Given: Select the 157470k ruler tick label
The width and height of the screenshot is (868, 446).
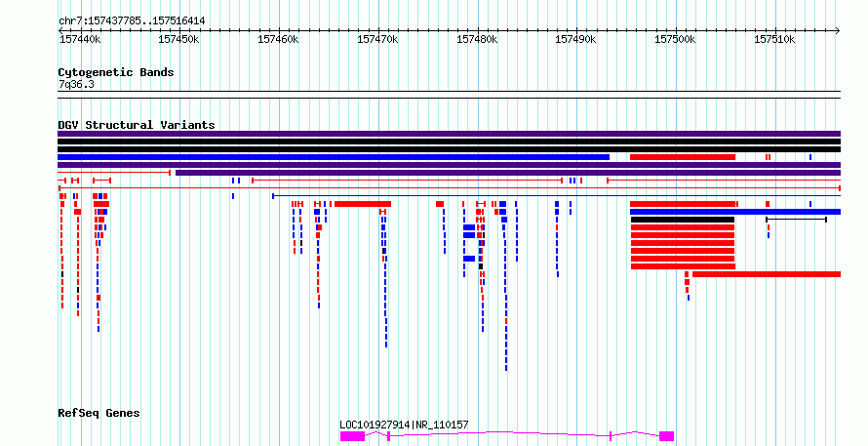Looking at the screenshot, I should coord(377,39).
